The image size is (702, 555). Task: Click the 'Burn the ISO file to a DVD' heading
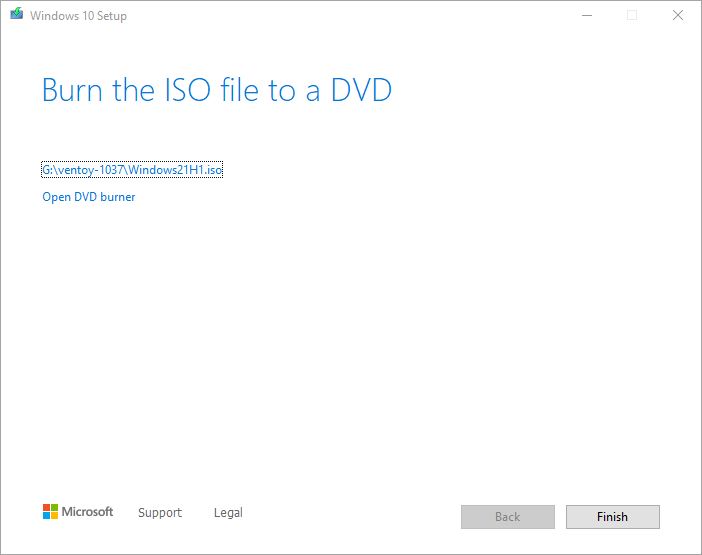(217, 90)
